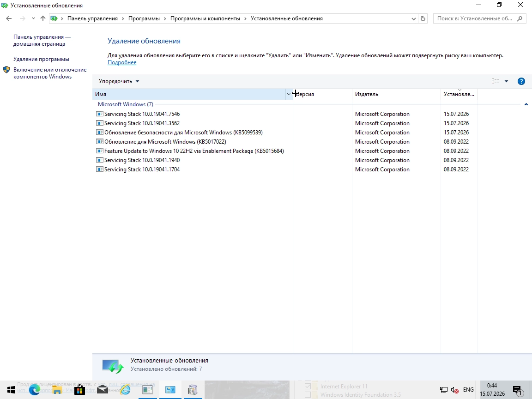Viewport: 532px width, 399px height.
Task: Click the Подробнее link
Action: 122,62
